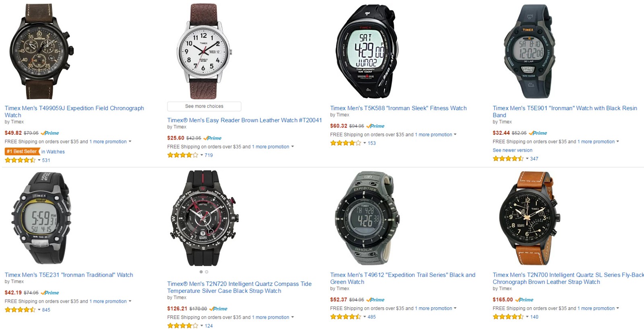Expand star rating arrow beside 153 reviews
Screen dimensions: 644x329
(x=365, y=143)
